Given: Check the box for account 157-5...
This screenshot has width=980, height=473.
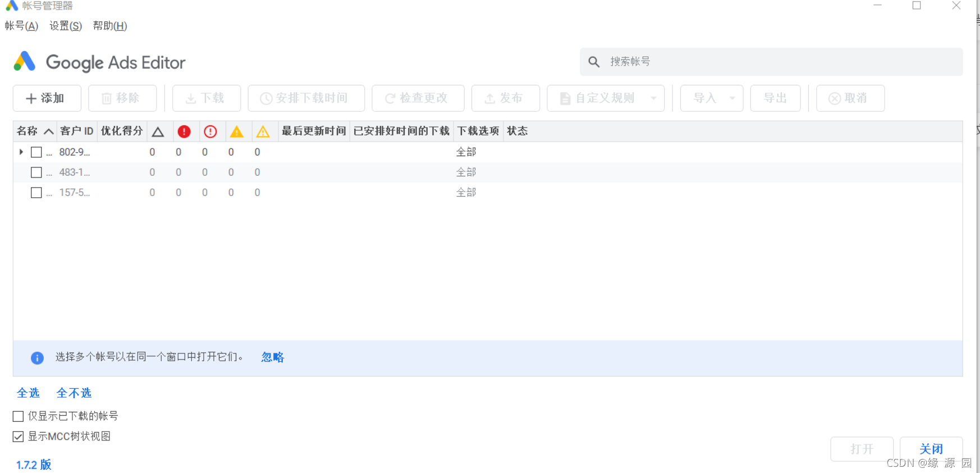Looking at the screenshot, I should [x=36, y=193].
